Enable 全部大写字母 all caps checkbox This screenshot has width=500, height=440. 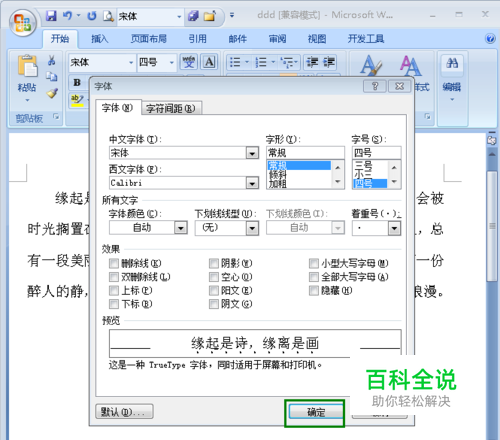pos(314,277)
